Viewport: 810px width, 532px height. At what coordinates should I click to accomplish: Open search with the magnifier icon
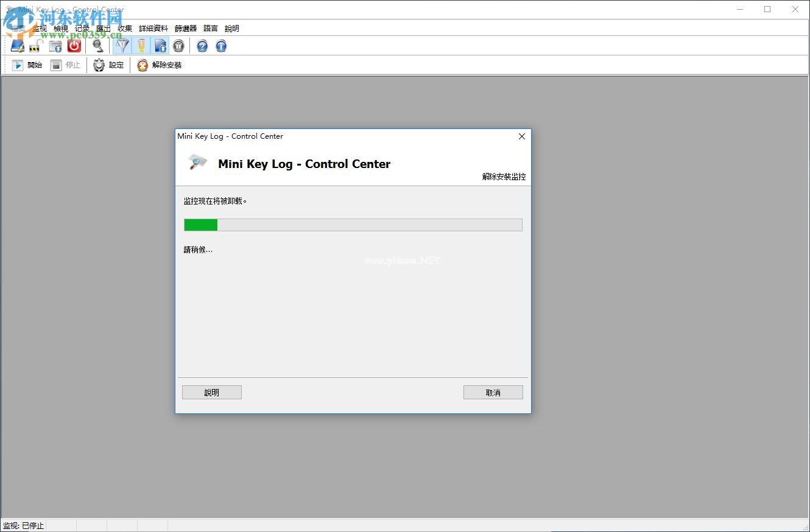coord(98,46)
